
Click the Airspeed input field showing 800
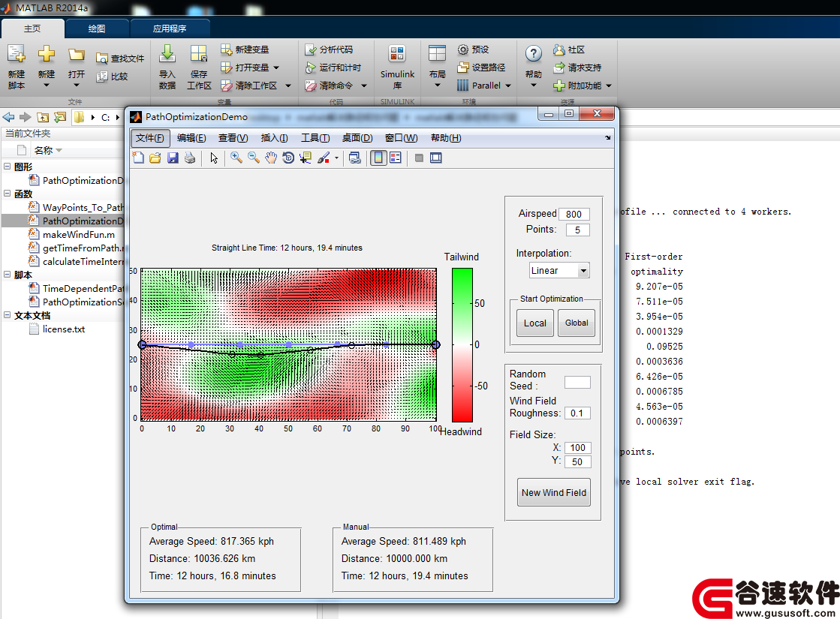coord(574,214)
